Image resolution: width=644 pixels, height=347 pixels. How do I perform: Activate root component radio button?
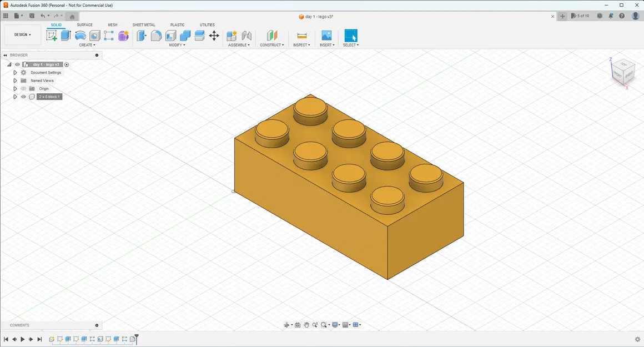point(67,64)
